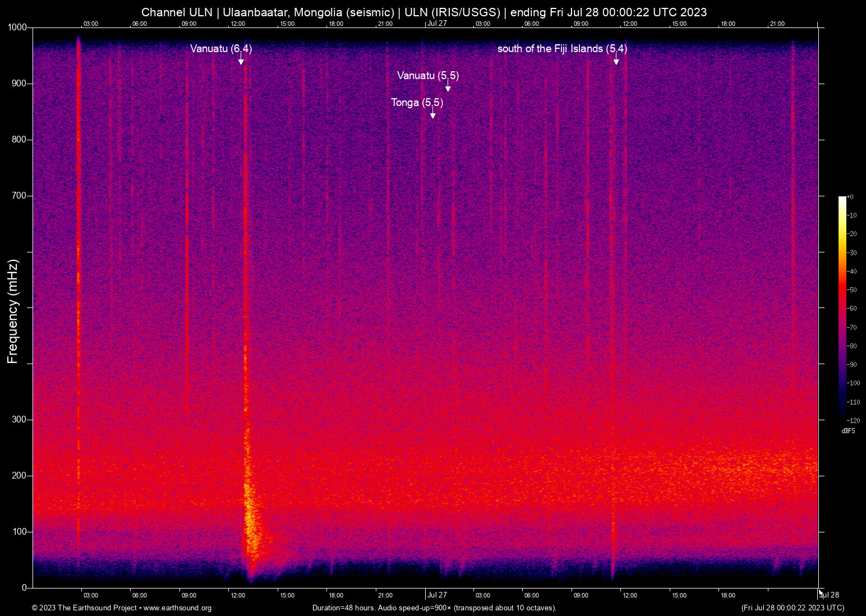The image size is (866, 616).
Task: Click the 300 frequency tick label
Action: coord(20,420)
